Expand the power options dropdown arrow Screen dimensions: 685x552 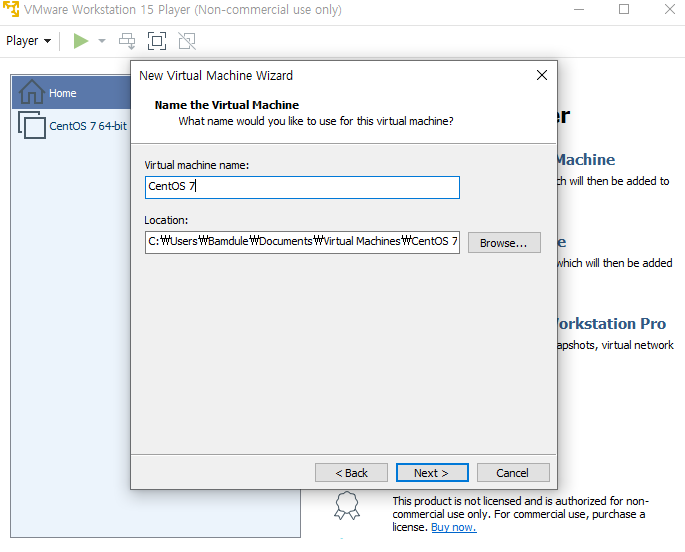102,41
